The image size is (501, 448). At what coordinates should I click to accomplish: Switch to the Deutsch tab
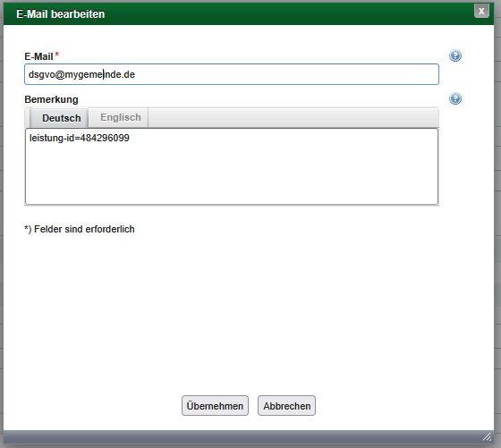[x=62, y=118]
